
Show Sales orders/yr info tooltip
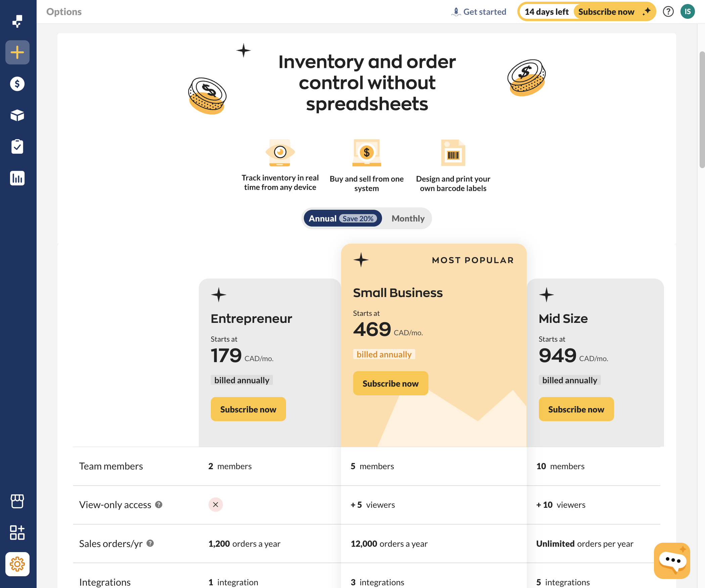(x=150, y=543)
